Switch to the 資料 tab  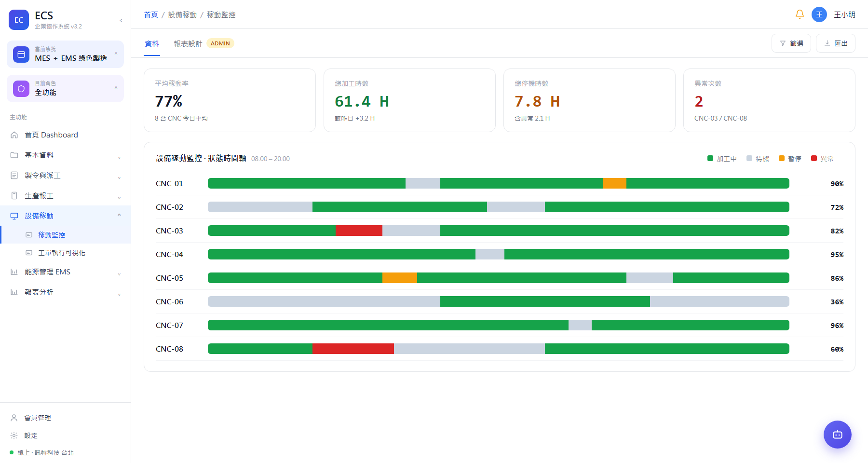click(152, 43)
